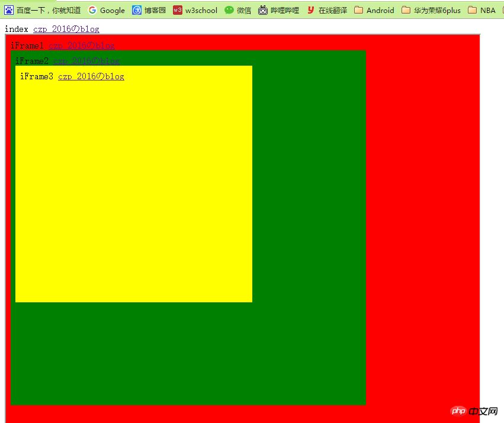Follow the blog link in iFrame3
The image size is (504, 423).
click(x=91, y=76)
